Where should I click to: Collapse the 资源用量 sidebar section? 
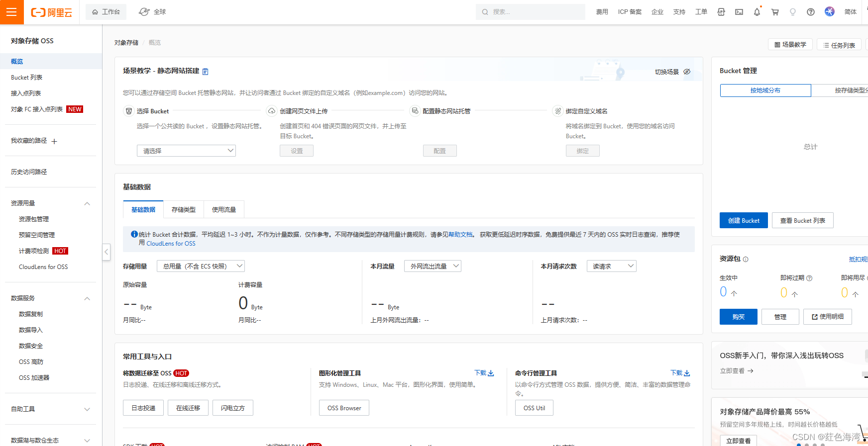click(x=87, y=203)
